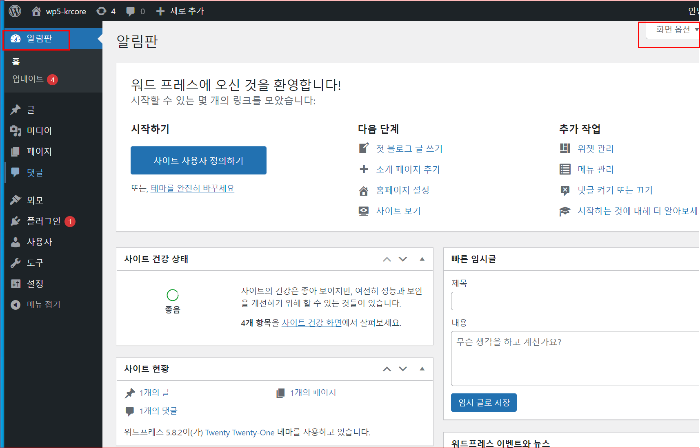Open the 미디어 menu label
This screenshot has width=700, height=448.
(x=39, y=131)
